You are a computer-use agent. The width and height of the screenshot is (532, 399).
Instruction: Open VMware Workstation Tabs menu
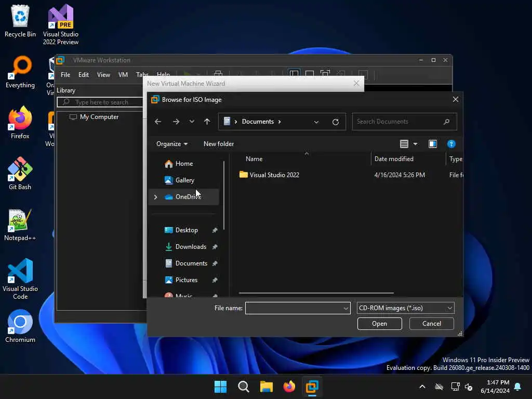[x=142, y=75]
